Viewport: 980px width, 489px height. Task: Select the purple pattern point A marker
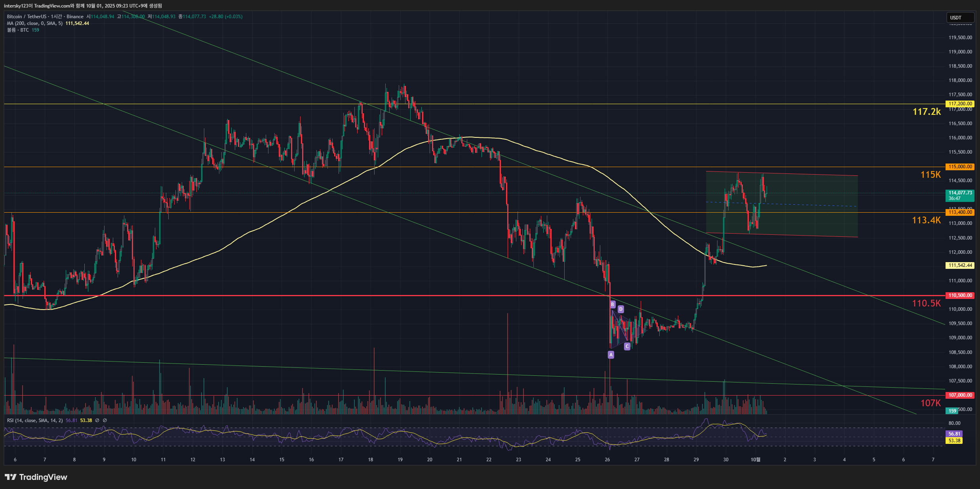611,355
